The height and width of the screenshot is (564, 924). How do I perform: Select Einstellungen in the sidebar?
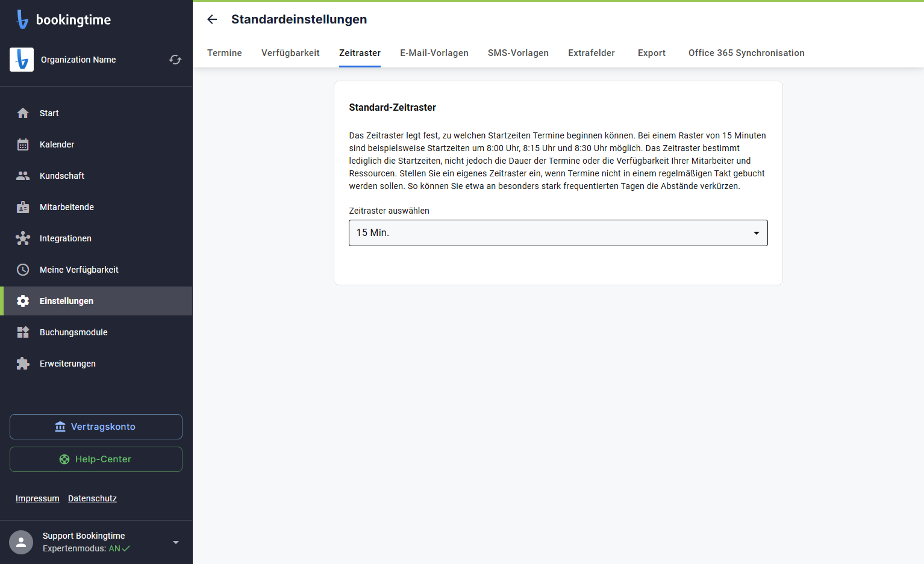(x=96, y=301)
